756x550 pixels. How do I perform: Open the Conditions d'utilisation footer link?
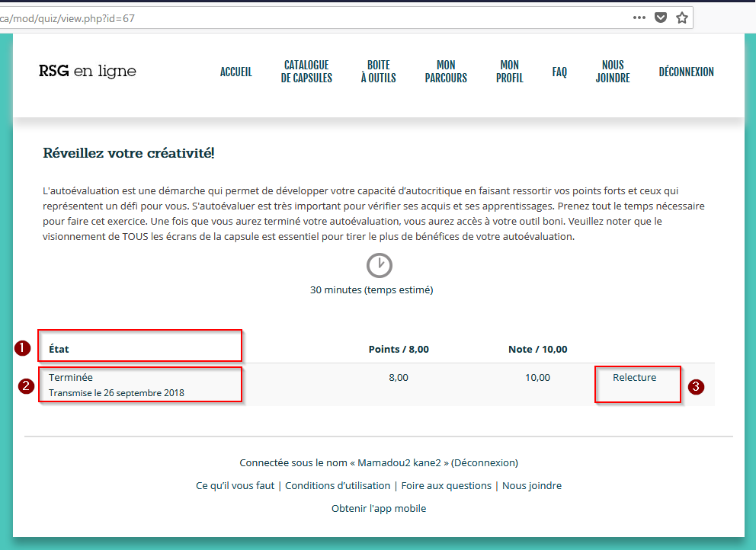pyautogui.click(x=338, y=485)
